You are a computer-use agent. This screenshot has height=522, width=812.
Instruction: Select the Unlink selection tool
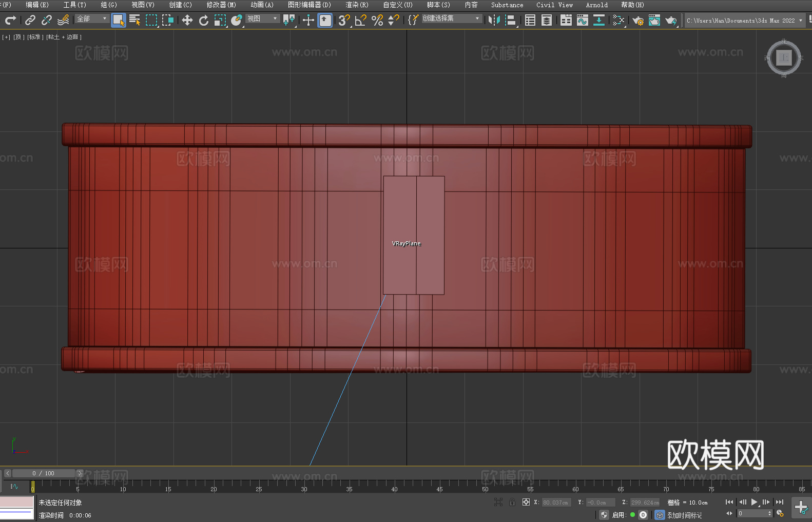(x=47, y=20)
